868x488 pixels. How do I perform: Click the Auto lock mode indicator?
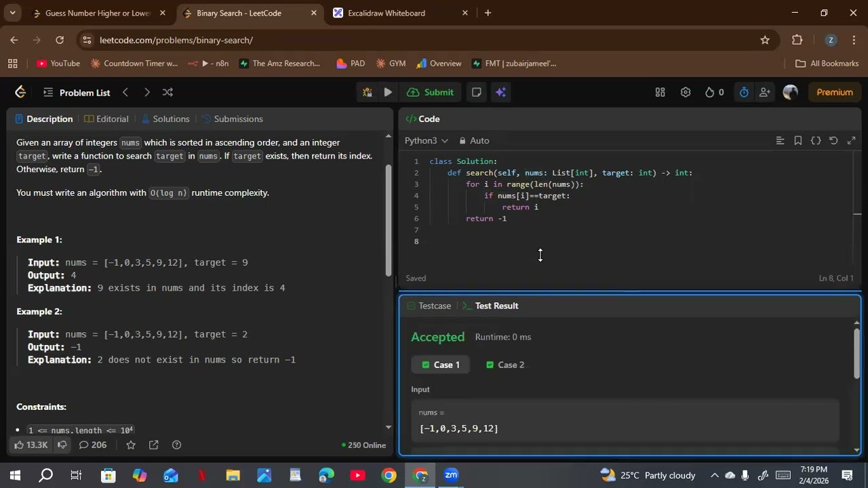pos(474,140)
